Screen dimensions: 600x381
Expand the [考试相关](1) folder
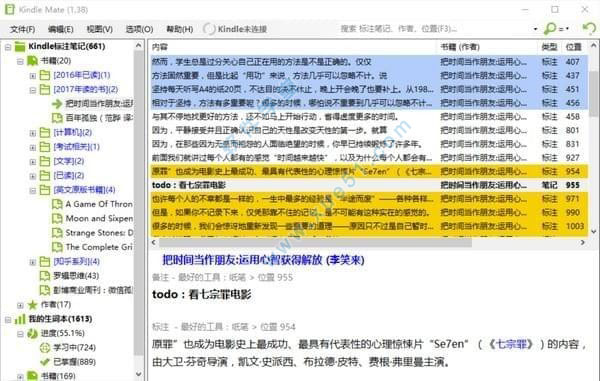click(x=33, y=147)
